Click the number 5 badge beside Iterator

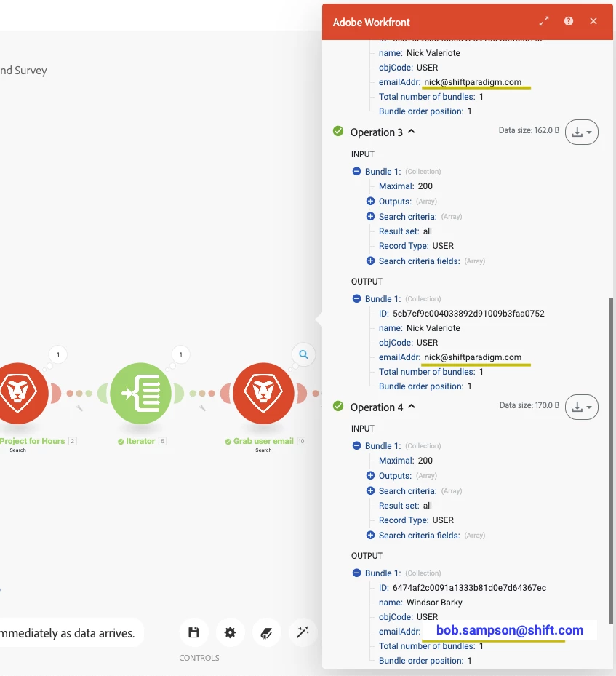pos(162,441)
